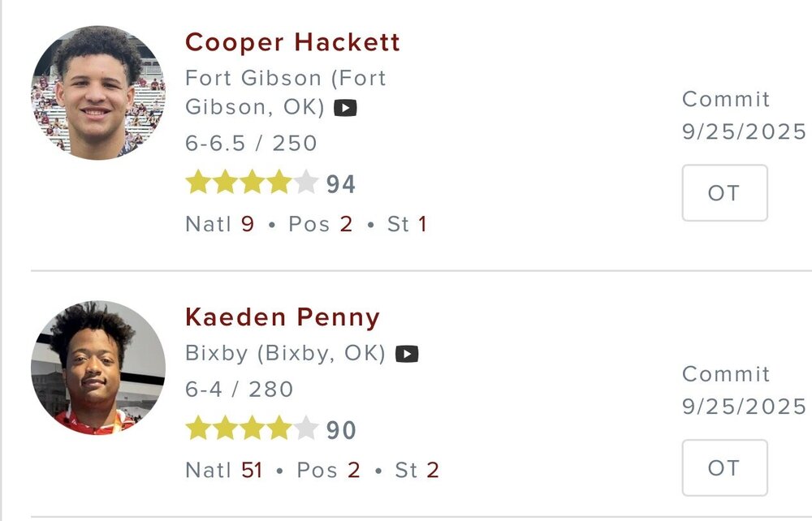
Task: Select Kaeden Penny's national rank 51
Action: 252,470
